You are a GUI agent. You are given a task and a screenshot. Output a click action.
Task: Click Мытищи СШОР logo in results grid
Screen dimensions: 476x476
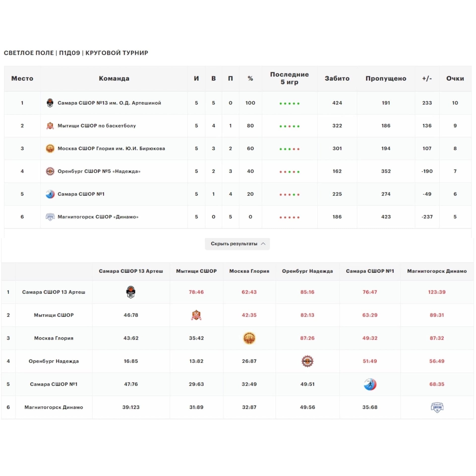196,315
